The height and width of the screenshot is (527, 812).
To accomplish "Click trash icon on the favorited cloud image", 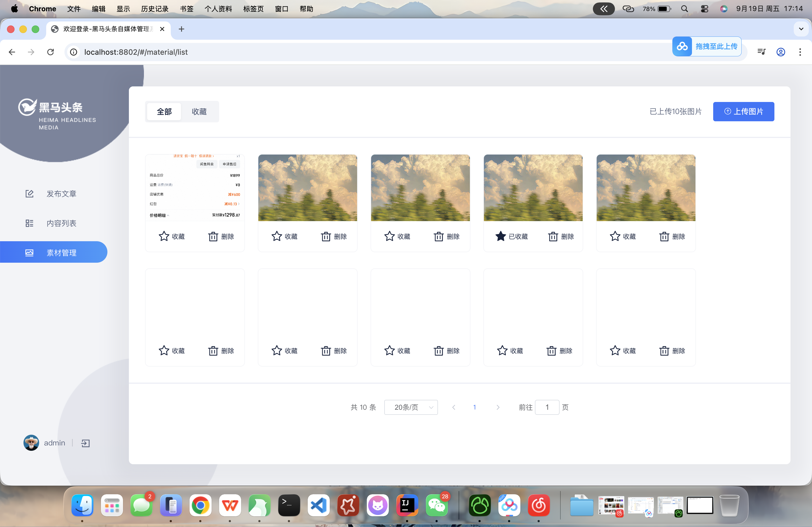I will pyautogui.click(x=553, y=236).
